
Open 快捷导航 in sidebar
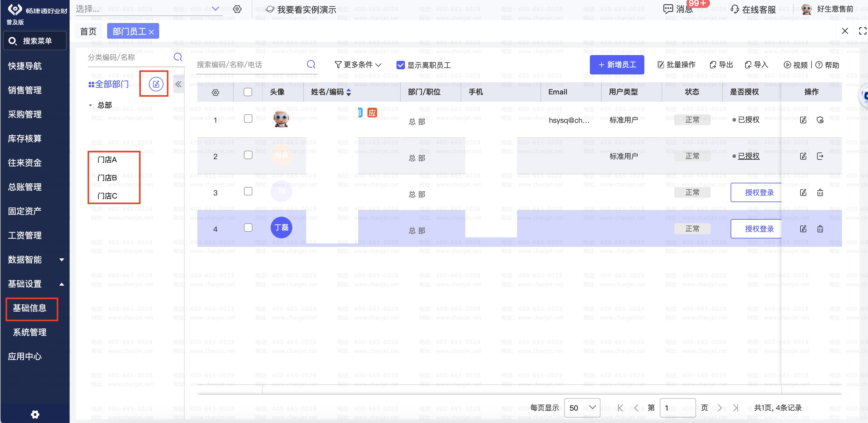click(x=25, y=66)
